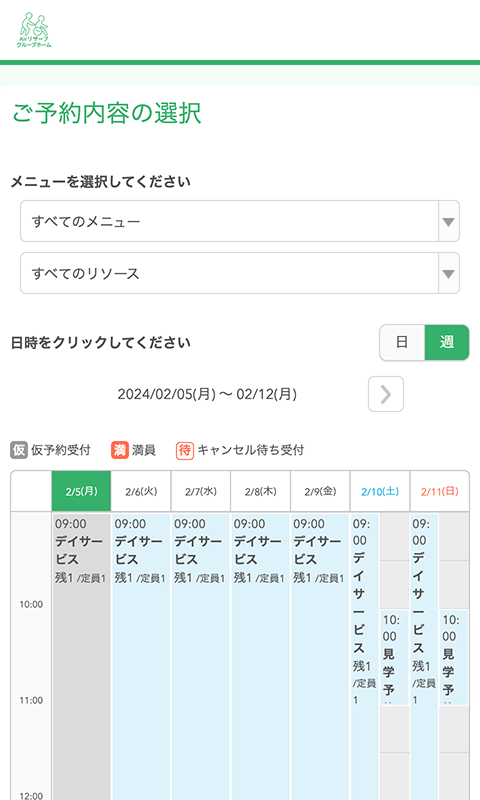This screenshot has height=800, width=480.
Task: Click the arrow of the menu selector
Action: click(449, 221)
